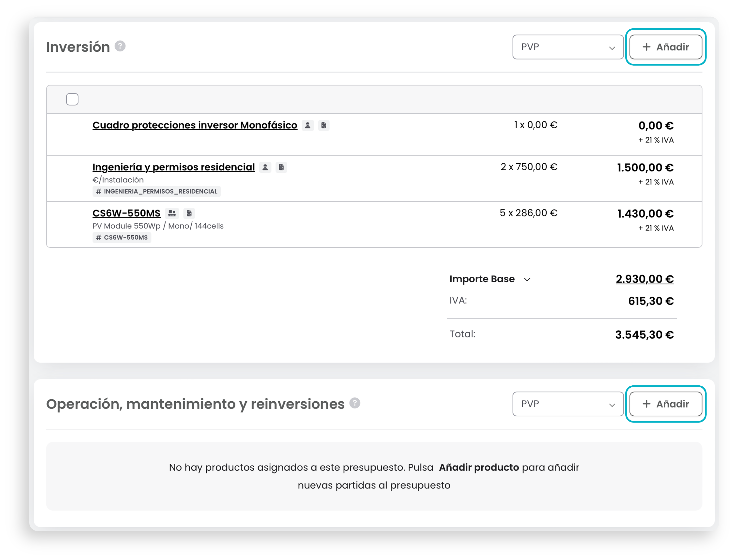This screenshot has height=560, width=736.
Task: Click the 0,00 € line total
Action: click(656, 126)
